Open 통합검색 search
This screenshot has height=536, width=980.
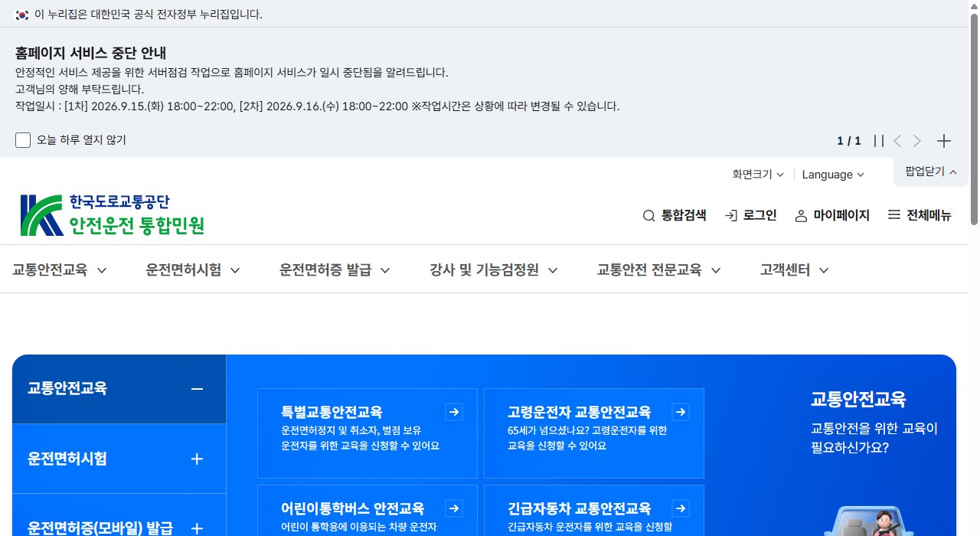(x=675, y=216)
